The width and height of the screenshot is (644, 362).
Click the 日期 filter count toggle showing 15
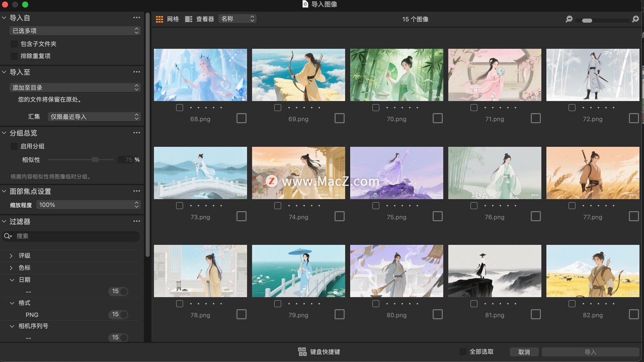(118, 291)
